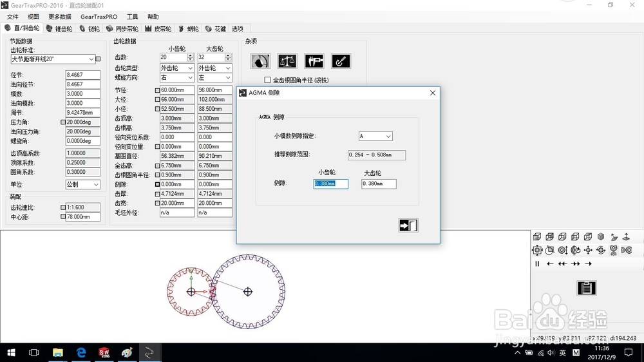The image size is (644, 362).
Task: Toggle the 齿宽 row checkbox
Action: (x=157, y=203)
